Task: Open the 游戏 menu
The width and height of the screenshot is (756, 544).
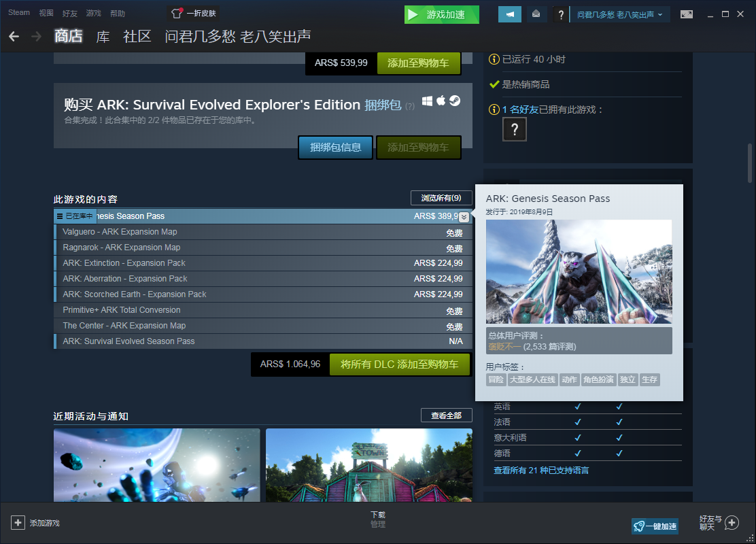Action: 94,13
